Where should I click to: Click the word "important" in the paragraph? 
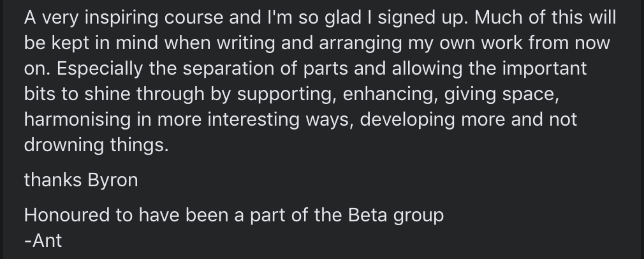[x=545, y=70]
